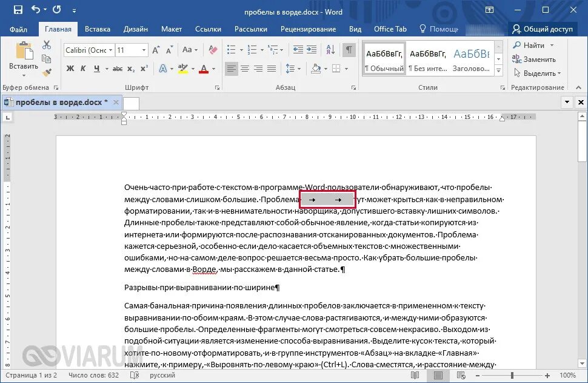Select the Format Painter brush
The image size is (588, 383).
pyautogui.click(x=47, y=72)
